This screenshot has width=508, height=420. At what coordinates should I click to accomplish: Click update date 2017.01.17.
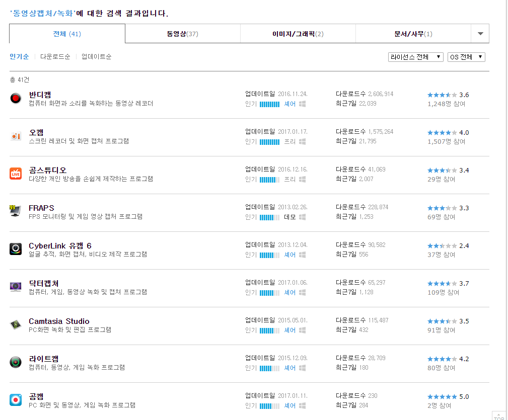(x=293, y=132)
